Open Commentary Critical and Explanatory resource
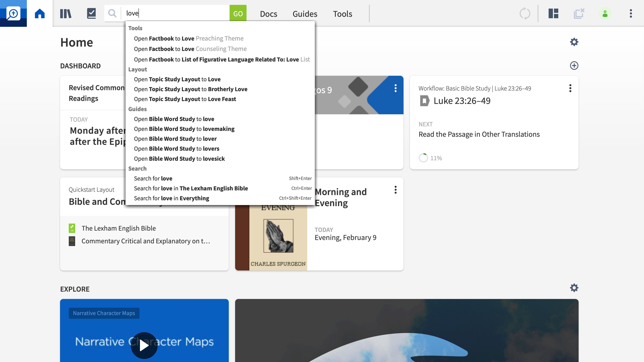 tap(146, 241)
